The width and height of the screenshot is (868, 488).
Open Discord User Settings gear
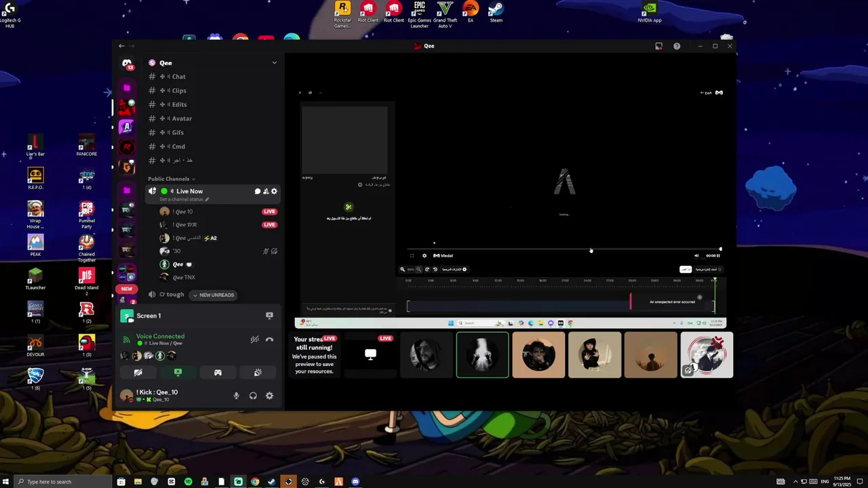tap(269, 396)
